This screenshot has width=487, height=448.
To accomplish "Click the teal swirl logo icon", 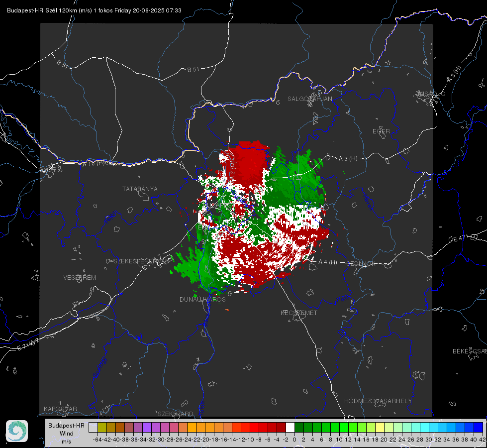I will 17,431.
